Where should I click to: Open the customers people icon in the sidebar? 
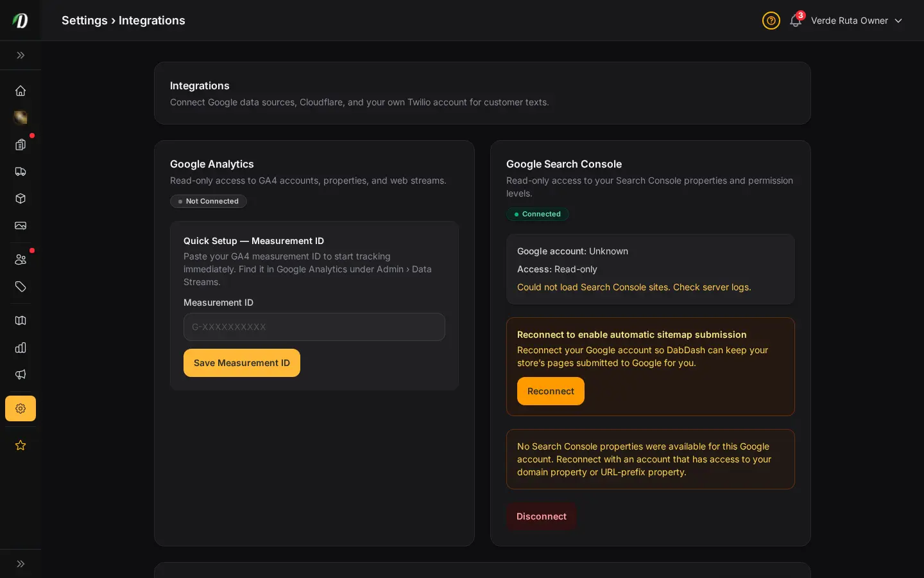coord(21,259)
